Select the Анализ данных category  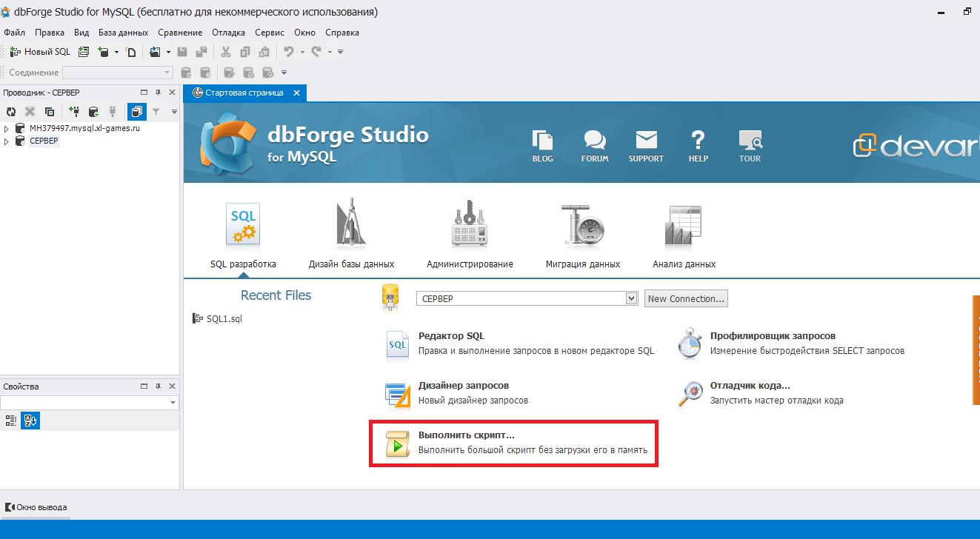[684, 236]
